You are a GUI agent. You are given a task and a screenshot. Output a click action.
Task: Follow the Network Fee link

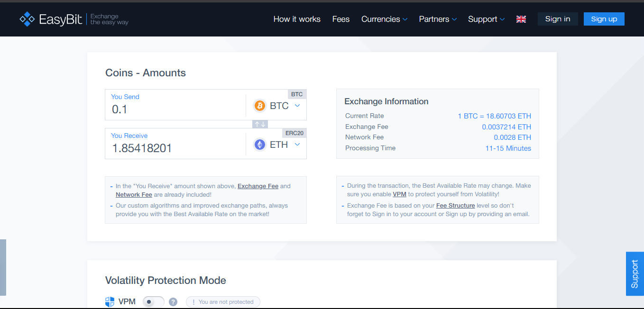(134, 195)
